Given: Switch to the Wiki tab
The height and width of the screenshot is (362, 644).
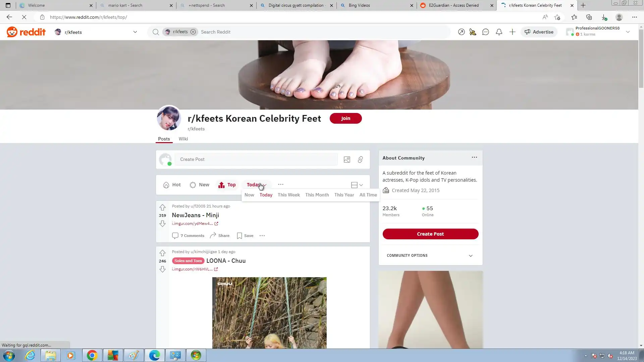Looking at the screenshot, I should pos(183,139).
